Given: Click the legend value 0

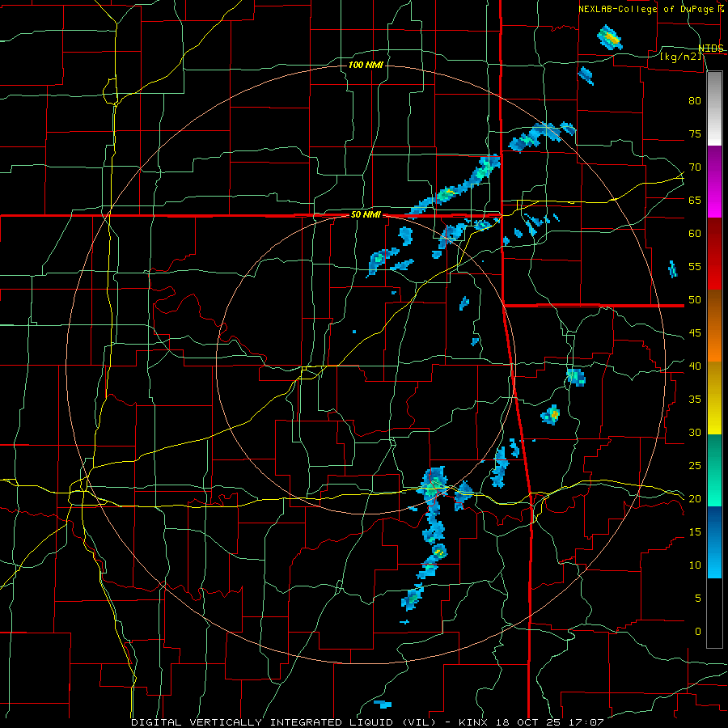Looking at the screenshot, I should pos(698,632).
